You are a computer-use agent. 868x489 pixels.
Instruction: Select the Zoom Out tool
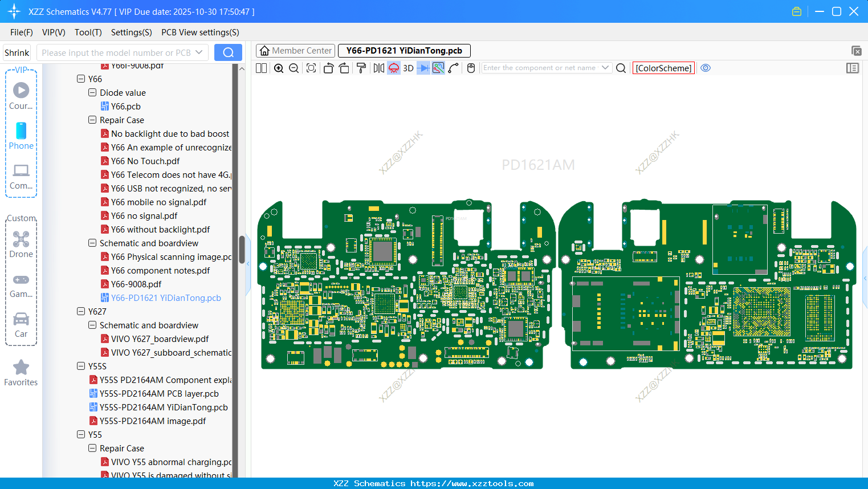point(294,68)
